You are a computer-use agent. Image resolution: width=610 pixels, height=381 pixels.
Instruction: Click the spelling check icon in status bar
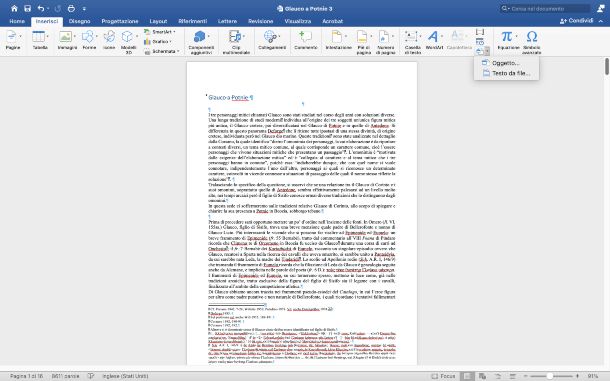[x=91, y=376]
